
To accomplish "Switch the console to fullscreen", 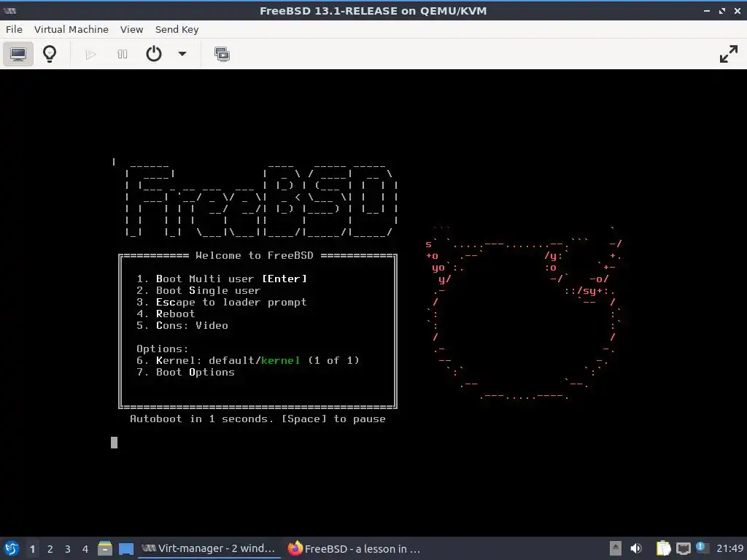I will (x=729, y=54).
